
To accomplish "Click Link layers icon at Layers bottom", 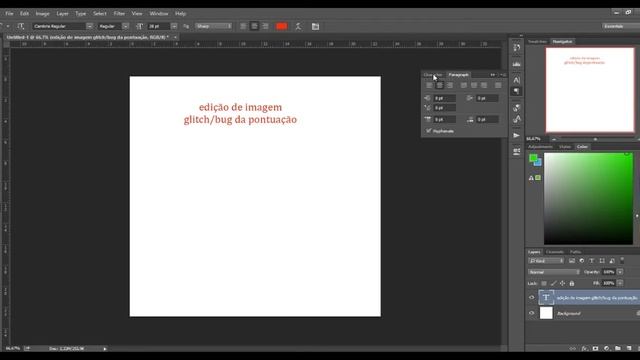I will coord(573,349).
